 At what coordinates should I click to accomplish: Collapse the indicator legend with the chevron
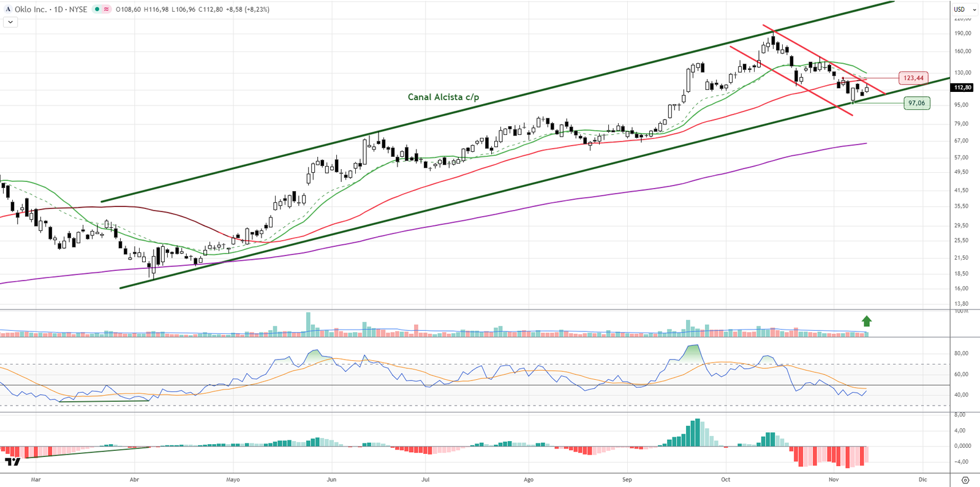[x=10, y=22]
